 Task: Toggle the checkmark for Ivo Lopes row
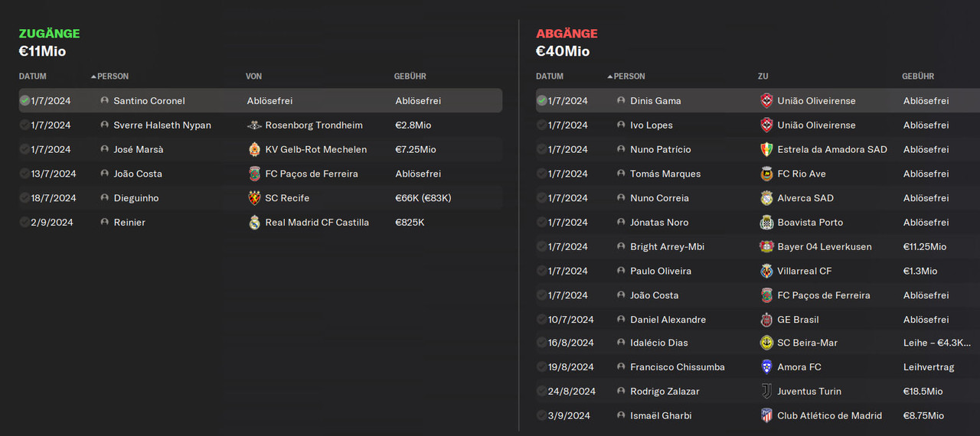541,125
